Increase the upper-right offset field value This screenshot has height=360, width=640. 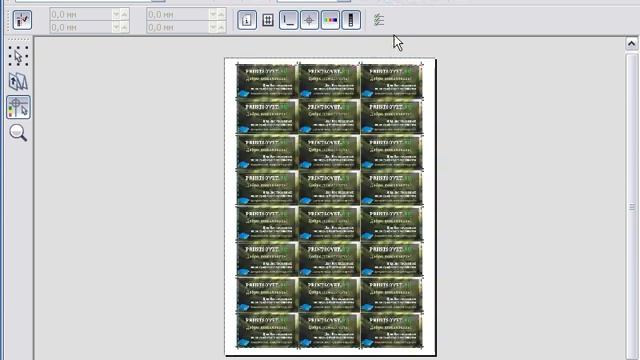[222, 15]
